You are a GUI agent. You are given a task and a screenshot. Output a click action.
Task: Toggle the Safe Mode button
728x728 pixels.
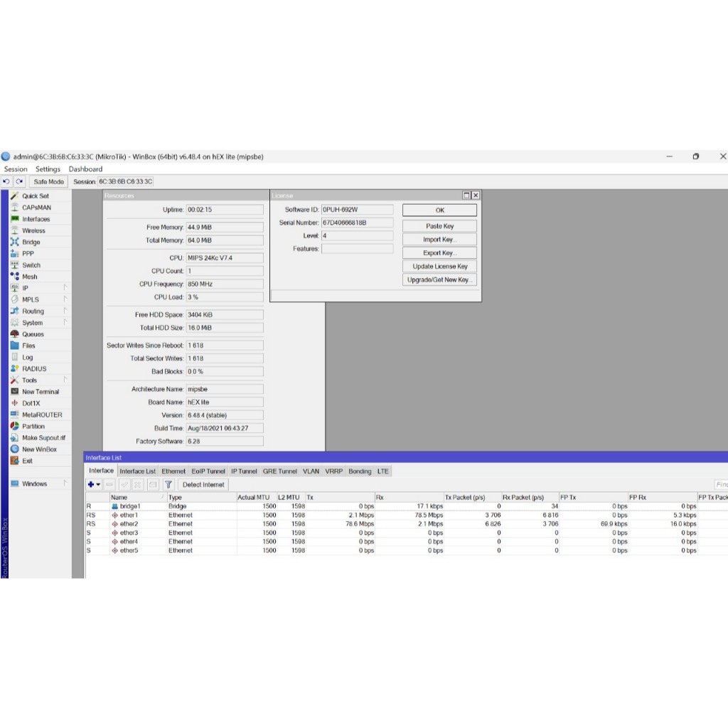[x=49, y=182]
